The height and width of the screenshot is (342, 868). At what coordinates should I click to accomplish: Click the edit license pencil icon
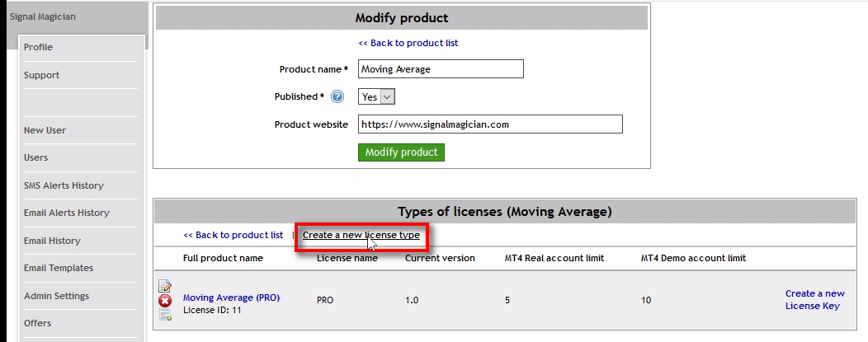coord(165,287)
